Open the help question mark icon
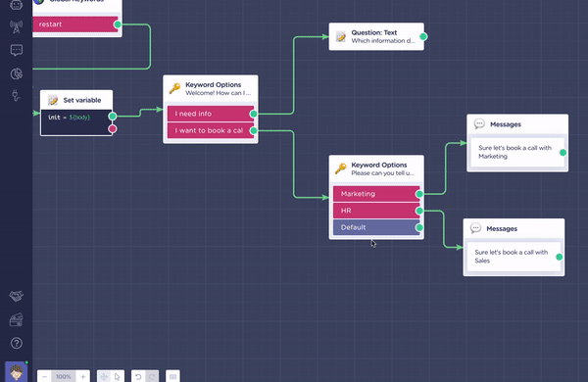The image size is (588, 382). click(x=16, y=343)
